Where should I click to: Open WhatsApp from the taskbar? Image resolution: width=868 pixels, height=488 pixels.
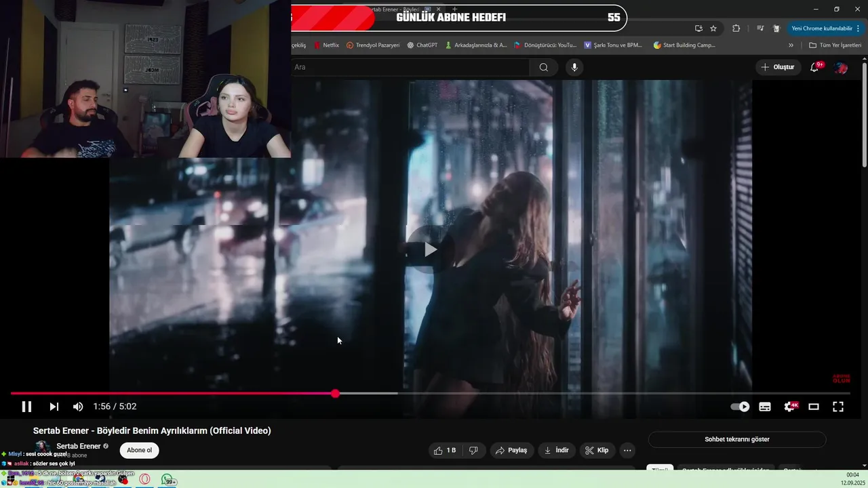168,480
